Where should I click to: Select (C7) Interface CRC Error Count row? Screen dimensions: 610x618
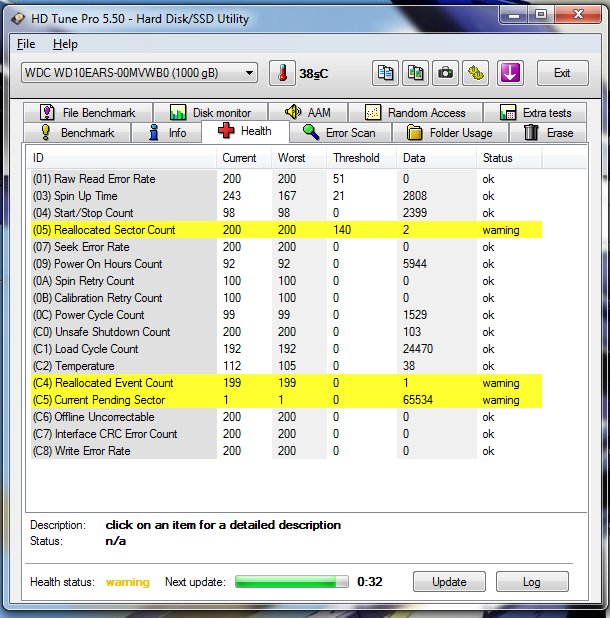click(x=286, y=434)
